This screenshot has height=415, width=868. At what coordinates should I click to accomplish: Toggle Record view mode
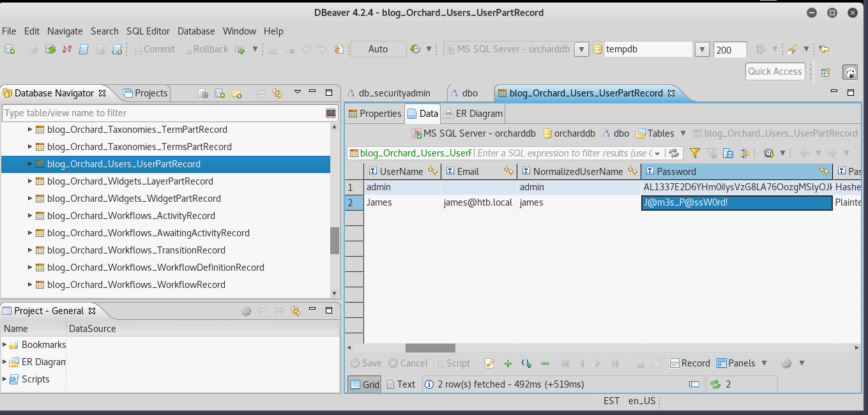pyautogui.click(x=690, y=363)
